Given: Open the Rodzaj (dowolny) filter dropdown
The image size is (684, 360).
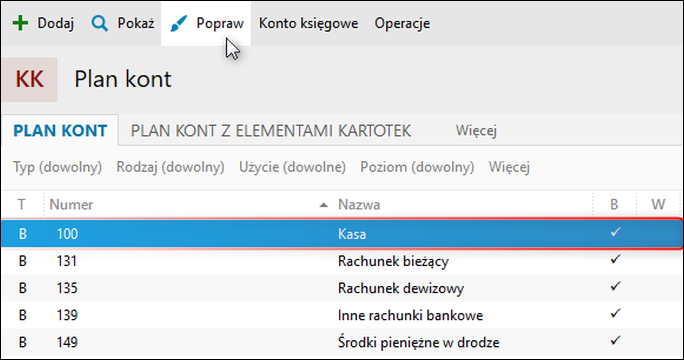Looking at the screenshot, I should 170,167.
